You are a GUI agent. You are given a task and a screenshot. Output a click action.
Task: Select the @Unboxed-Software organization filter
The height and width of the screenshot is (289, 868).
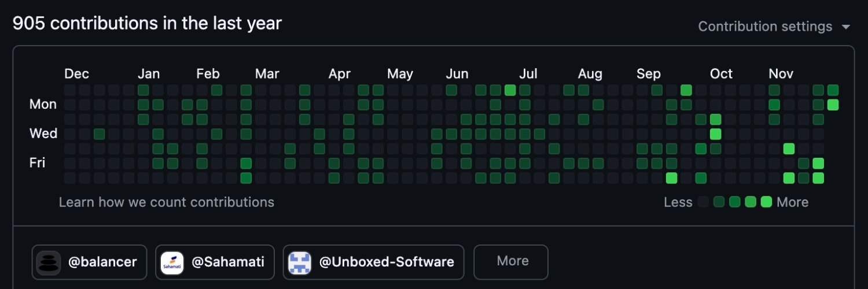(x=374, y=262)
